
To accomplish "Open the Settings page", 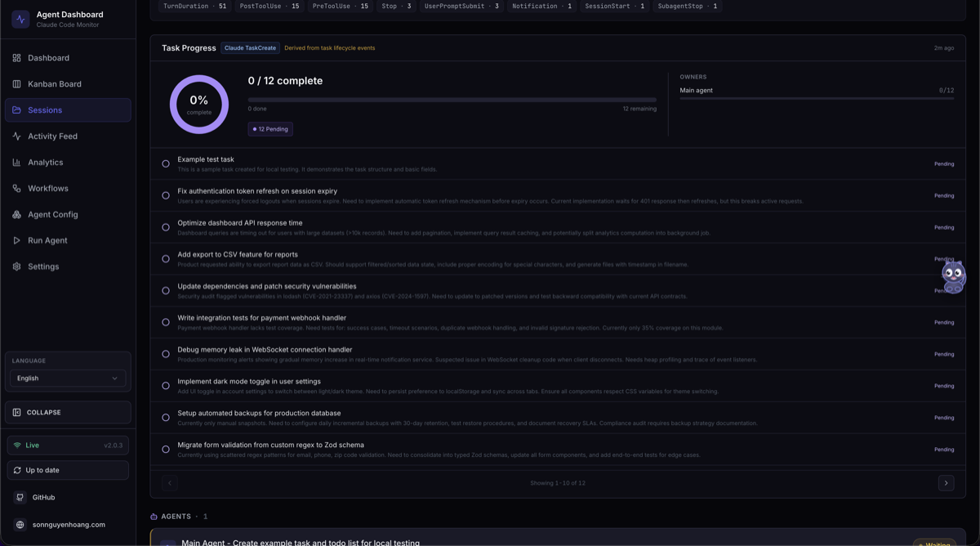I will tap(68, 267).
